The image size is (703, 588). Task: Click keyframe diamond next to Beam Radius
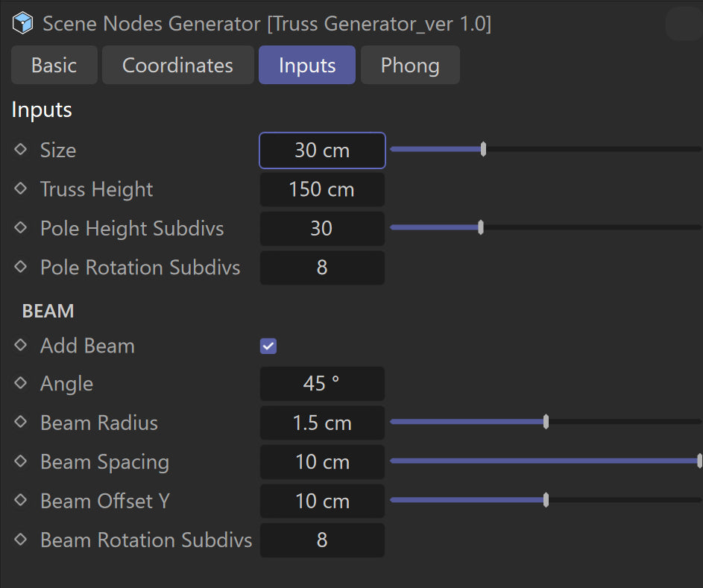pyautogui.click(x=20, y=423)
